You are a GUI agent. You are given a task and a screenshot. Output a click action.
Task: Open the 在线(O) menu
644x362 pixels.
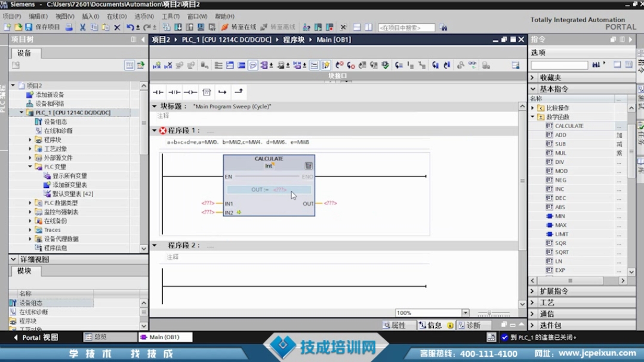coord(116,17)
